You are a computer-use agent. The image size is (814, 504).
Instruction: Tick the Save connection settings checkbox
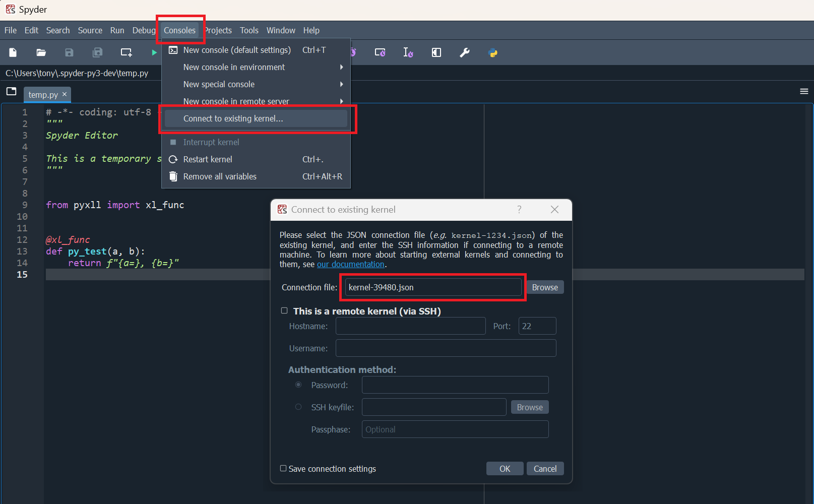[283, 468]
